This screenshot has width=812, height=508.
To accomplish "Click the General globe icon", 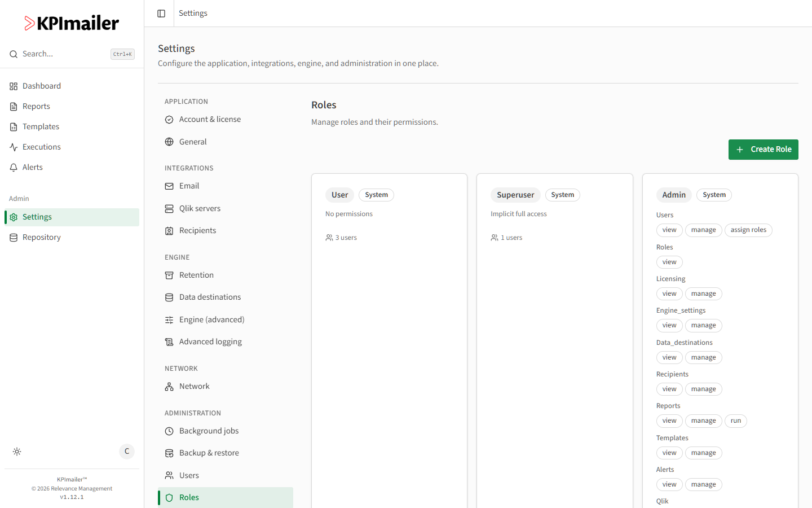I will pyautogui.click(x=169, y=142).
